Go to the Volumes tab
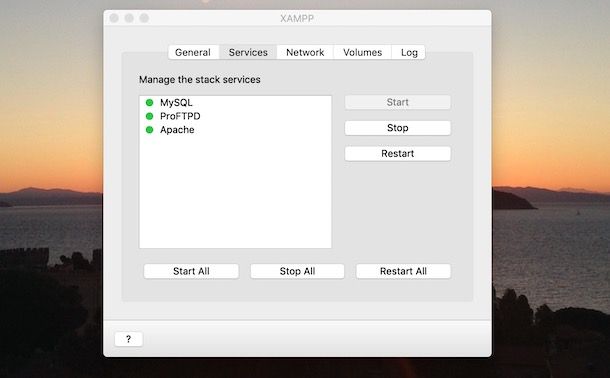Image resolution: width=610 pixels, height=378 pixels. (x=363, y=52)
